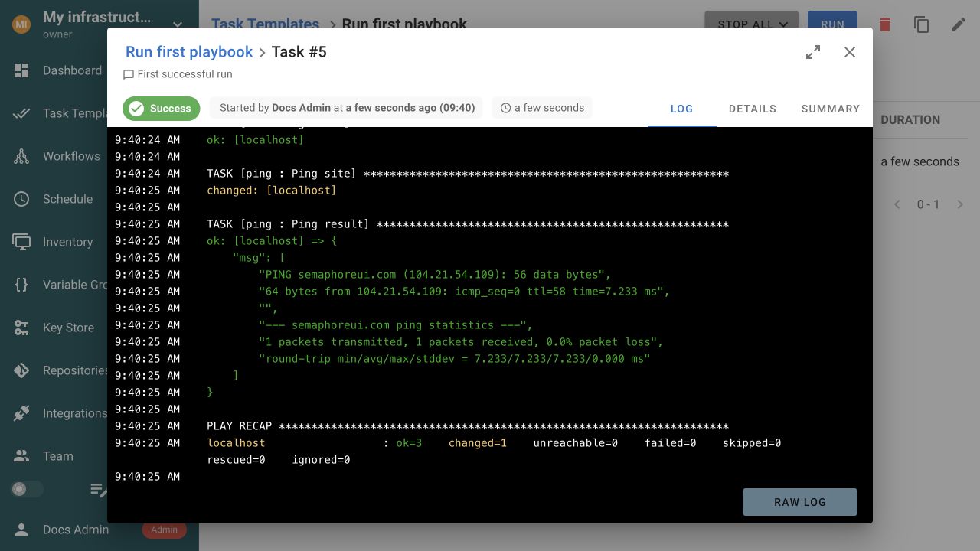Click the 'a few seconds' duration chip
This screenshot has width=980, height=551.
tap(542, 108)
